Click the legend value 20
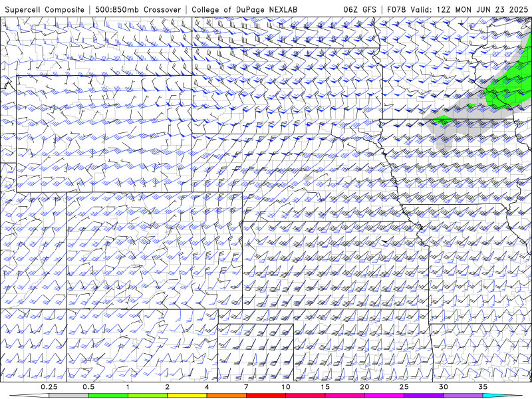The width and height of the screenshot is (532, 399). (364, 387)
